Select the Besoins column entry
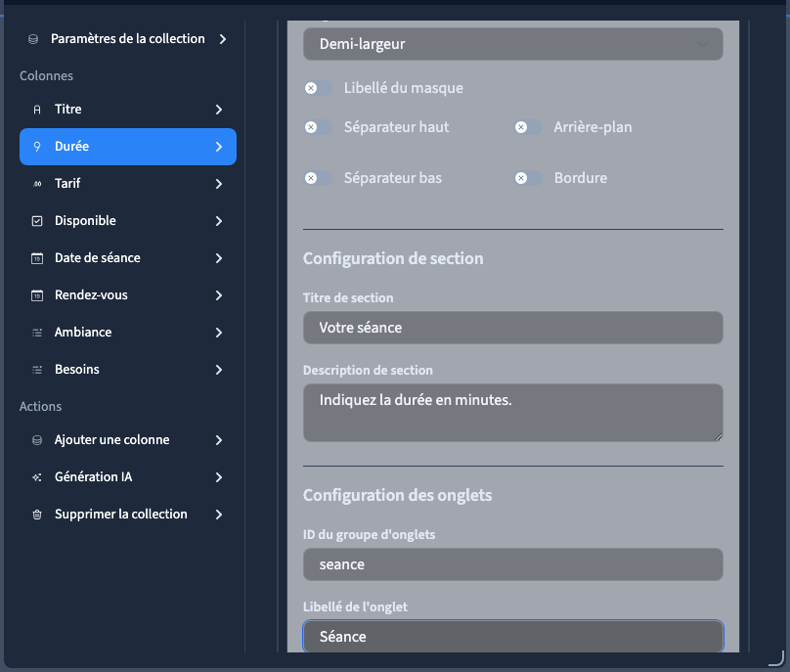Screen dimensions: 790x672 [x=128, y=370]
